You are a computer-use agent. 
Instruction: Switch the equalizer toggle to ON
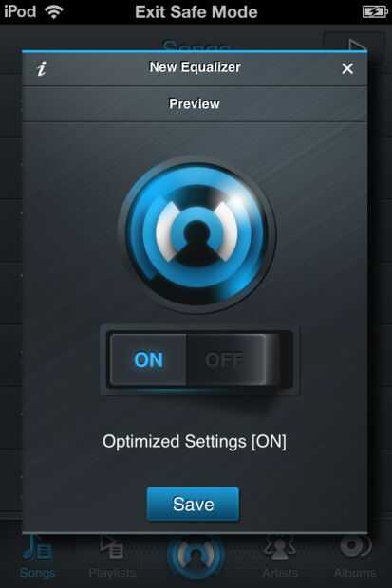(x=149, y=359)
